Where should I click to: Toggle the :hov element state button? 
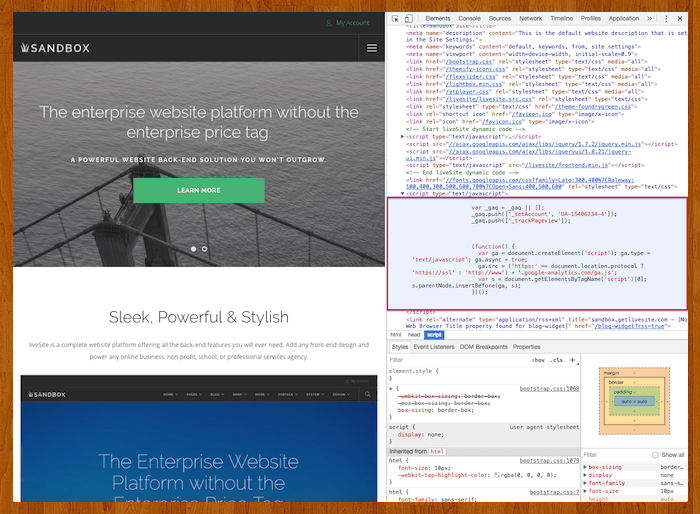(538, 360)
